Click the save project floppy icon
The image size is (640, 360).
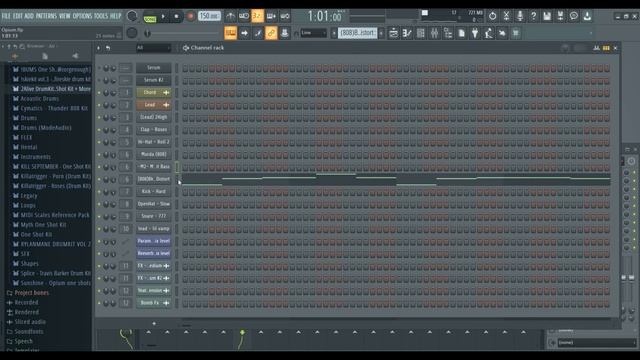click(547, 16)
